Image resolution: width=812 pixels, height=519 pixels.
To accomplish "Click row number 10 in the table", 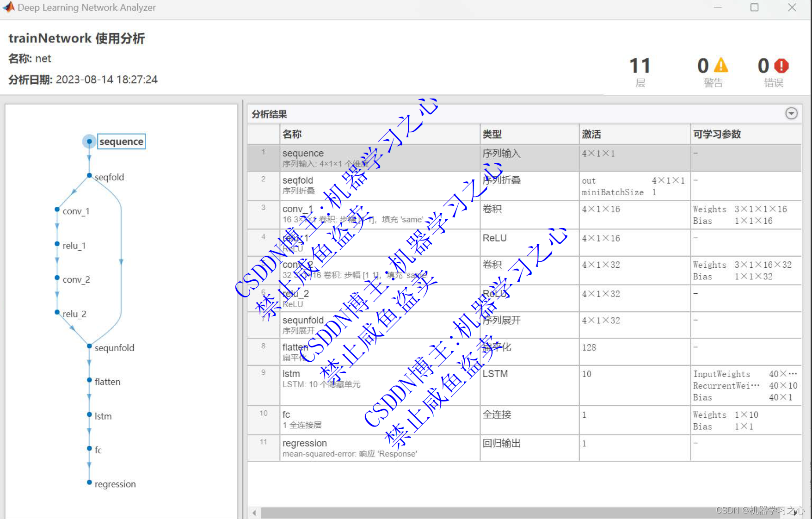I will coord(263,413).
